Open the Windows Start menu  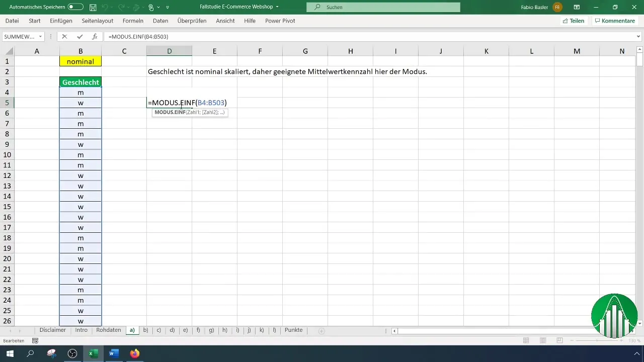click(10, 354)
